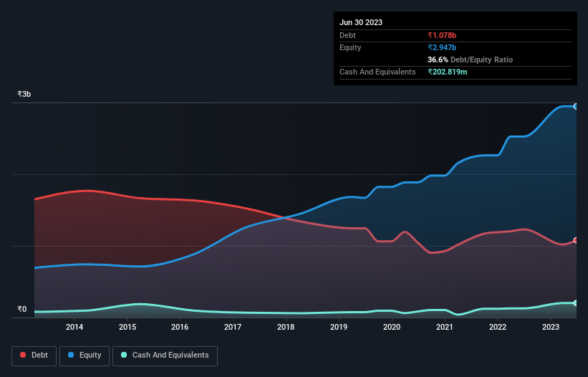
Task: Toggle the Cash And Equivalents legend button
Action: pyautogui.click(x=165, y=355)
